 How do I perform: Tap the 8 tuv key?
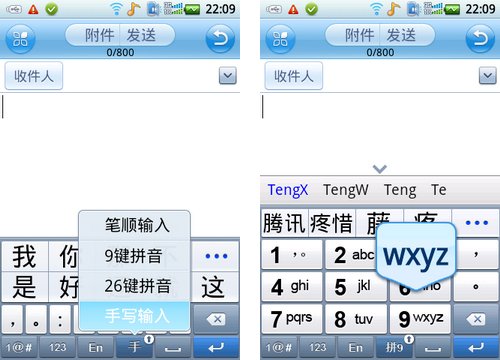(x=356, y=319)
